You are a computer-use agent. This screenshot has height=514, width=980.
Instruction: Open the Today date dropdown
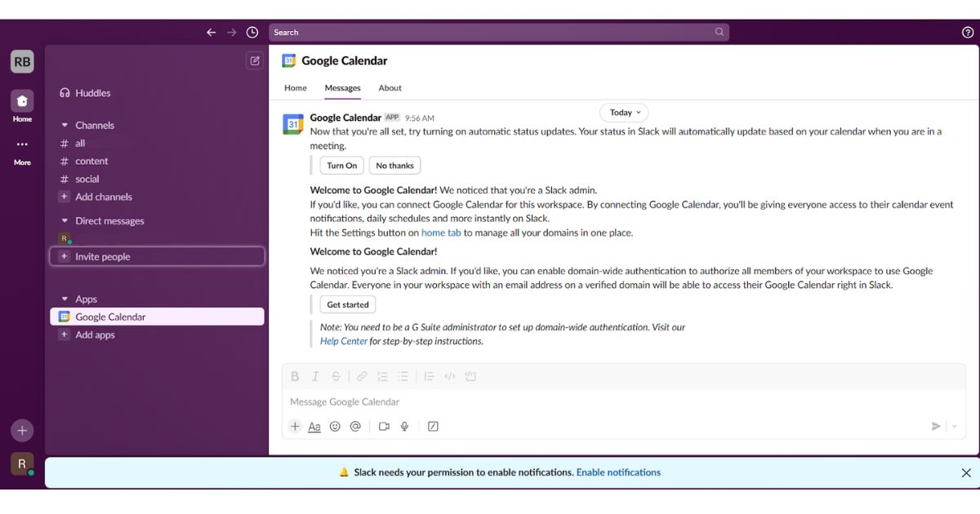pos(624,113)
